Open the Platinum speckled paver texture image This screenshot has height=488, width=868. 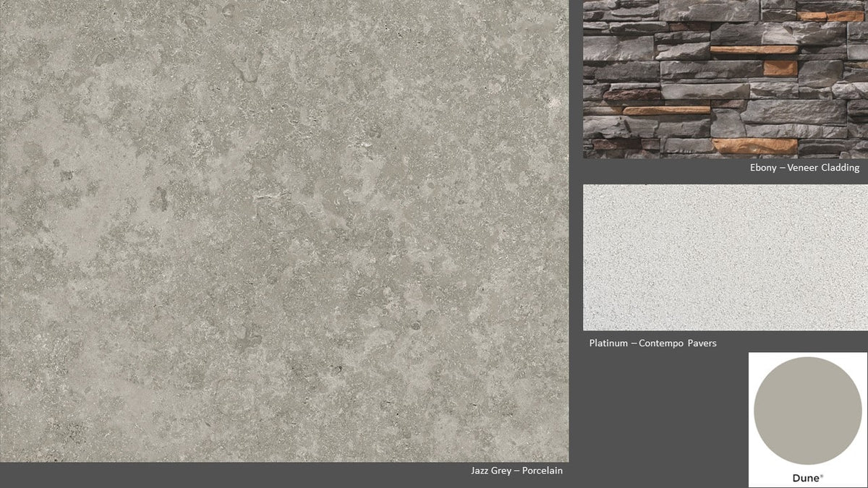pos(726,257)
